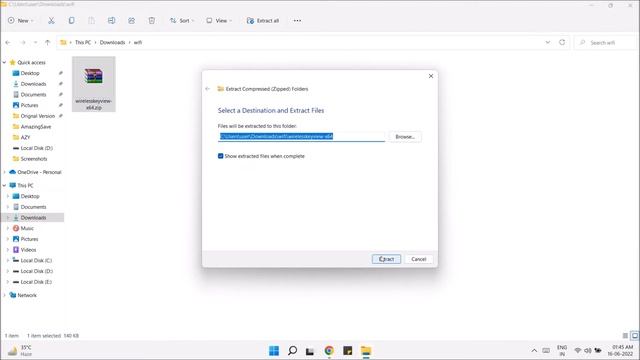The image size is (640, 360).
Task: Click the Cut icon in toolbar
Action: click(51, 20)
